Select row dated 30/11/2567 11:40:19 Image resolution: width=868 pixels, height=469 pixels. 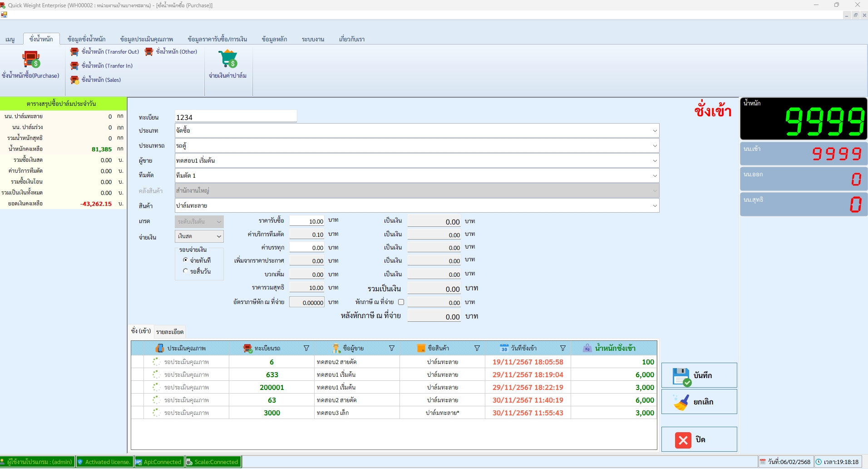coord(394,400)
